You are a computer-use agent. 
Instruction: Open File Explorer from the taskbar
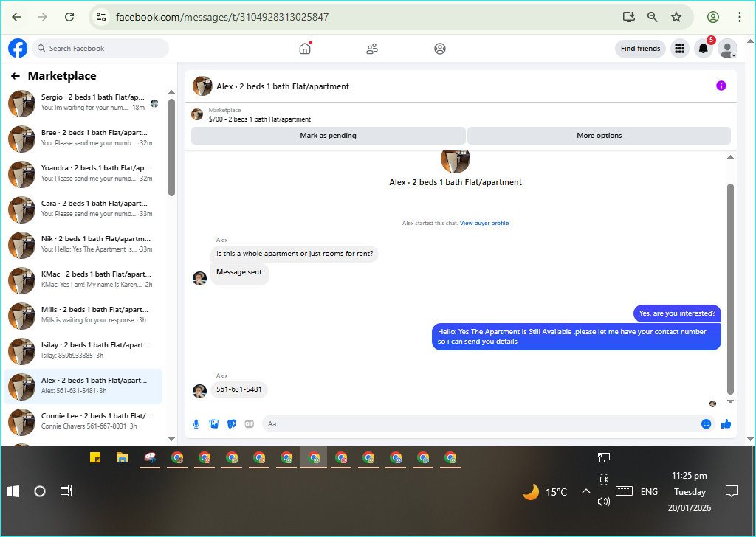tap(123, 457)
